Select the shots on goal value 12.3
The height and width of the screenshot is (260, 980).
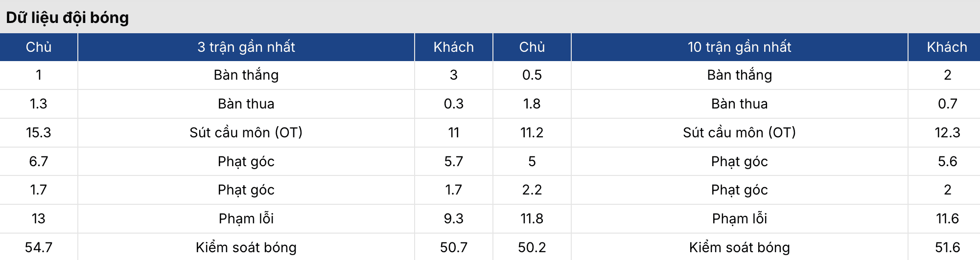coord(947,132)
